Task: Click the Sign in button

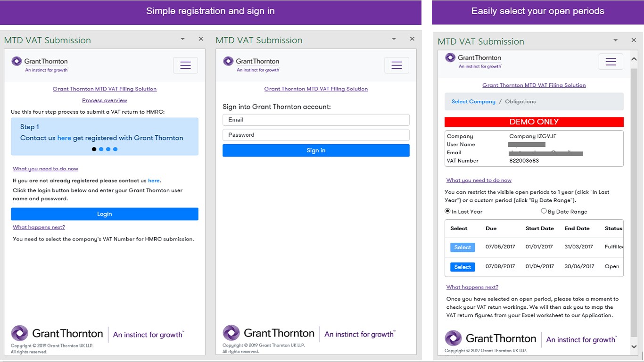Action: (x=316, y=150)
